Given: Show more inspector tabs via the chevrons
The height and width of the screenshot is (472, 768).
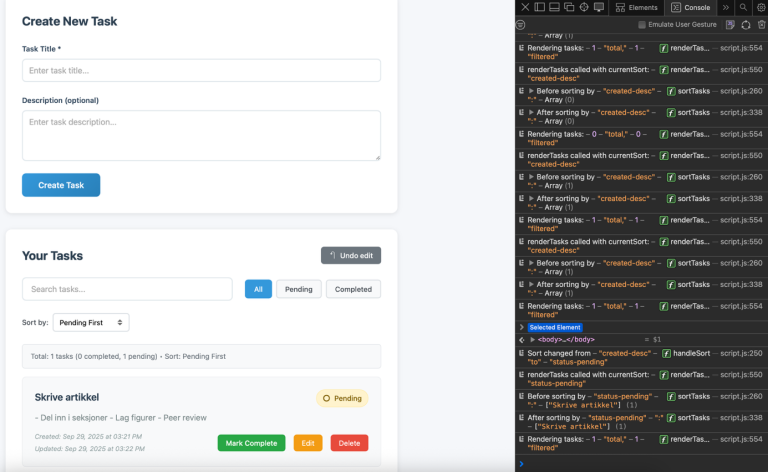Looking at the screenshot, I should tap(725, 7).
